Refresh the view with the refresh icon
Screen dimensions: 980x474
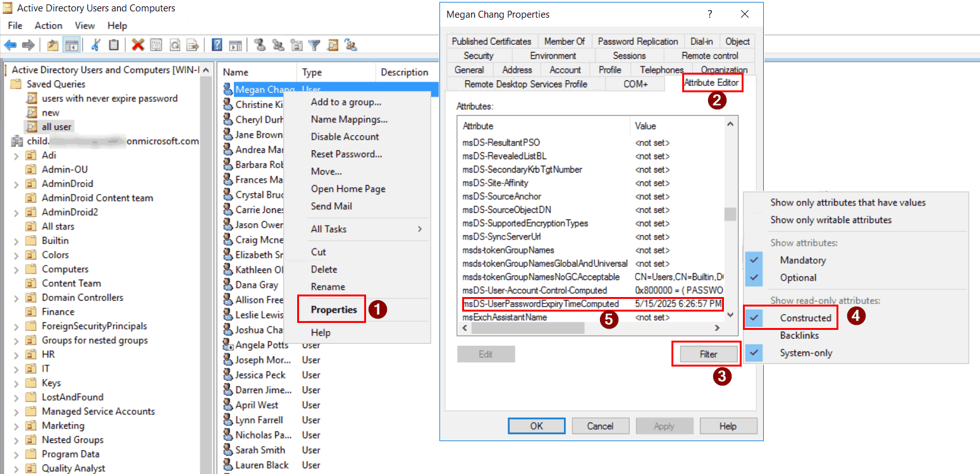176,45
